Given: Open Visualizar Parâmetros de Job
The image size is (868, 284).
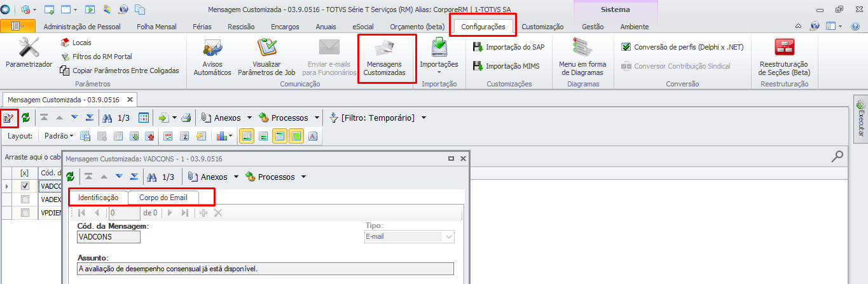Looking at the screenshot, I should (x=267, y=57).
